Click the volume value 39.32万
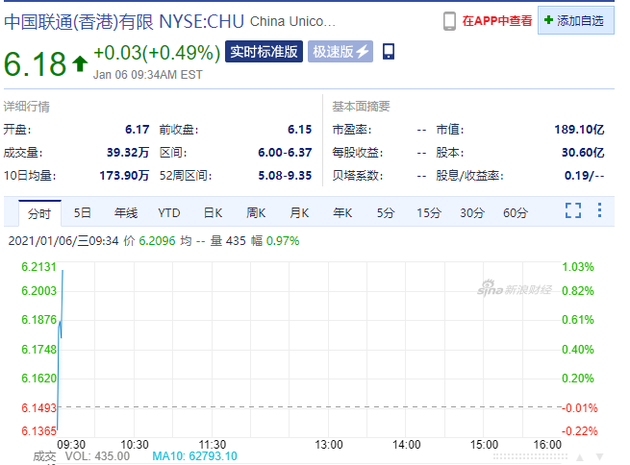This screenshot has width=630, height=465. (128, 152)
